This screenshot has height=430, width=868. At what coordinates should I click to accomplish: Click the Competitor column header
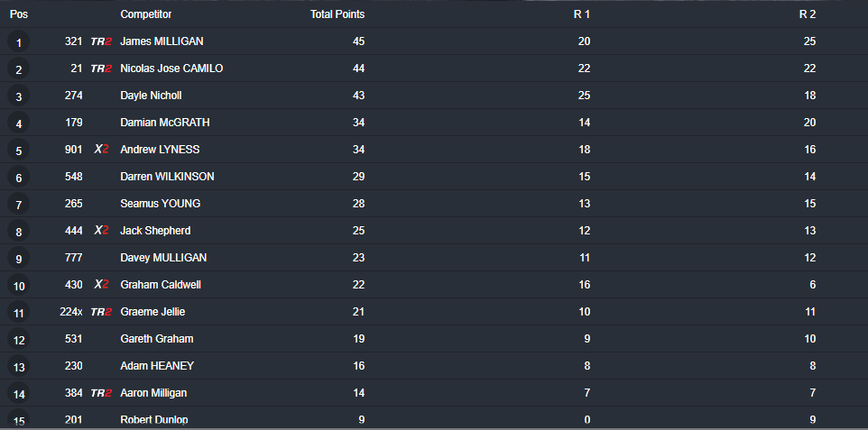point(146,14)
